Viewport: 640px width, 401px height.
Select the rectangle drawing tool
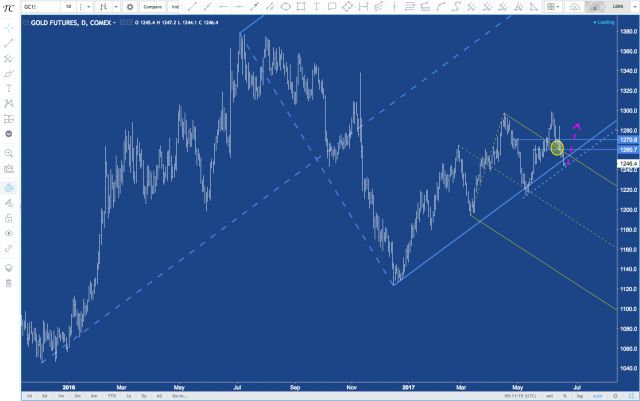(x=301, y=7)
